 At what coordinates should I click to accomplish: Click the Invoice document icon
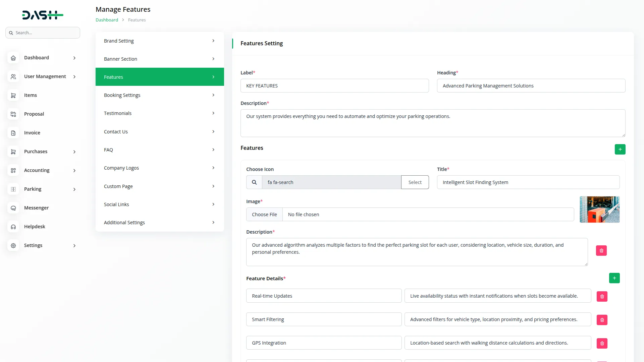(x=13, y=133)
